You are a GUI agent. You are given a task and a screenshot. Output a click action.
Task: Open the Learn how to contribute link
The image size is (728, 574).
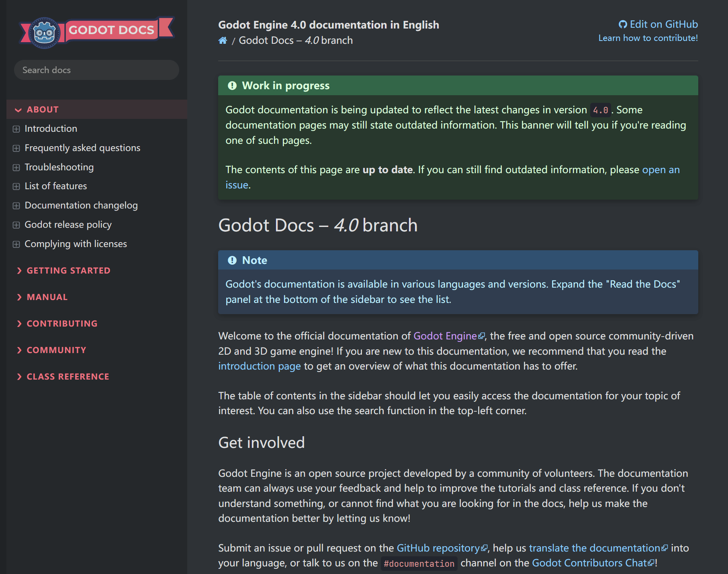(x=648, y=38)
